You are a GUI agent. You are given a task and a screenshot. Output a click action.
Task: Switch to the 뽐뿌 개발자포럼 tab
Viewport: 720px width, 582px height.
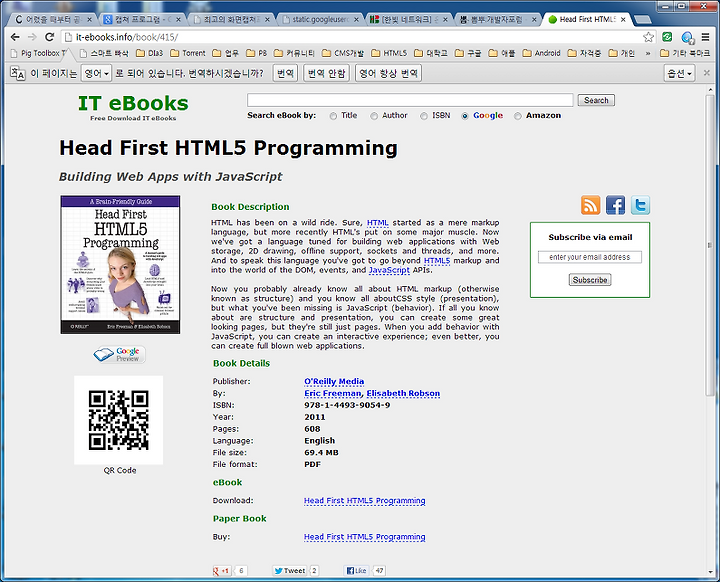497,19
